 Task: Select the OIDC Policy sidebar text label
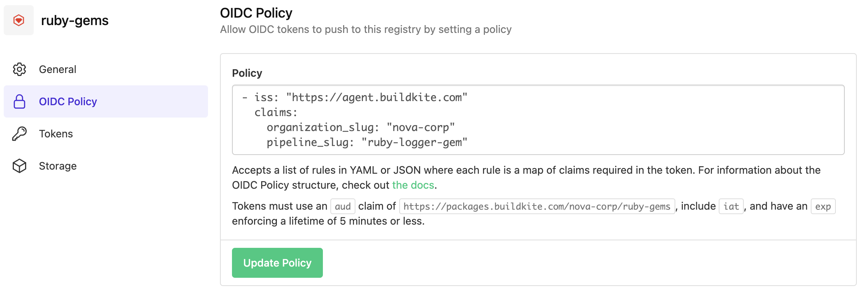pyautogui.click(x=68, y=101)
